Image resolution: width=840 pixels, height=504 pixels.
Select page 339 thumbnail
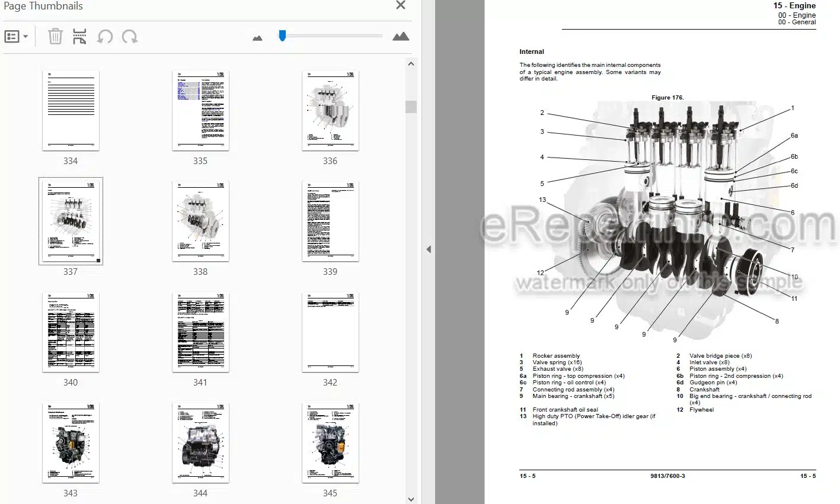330,221
